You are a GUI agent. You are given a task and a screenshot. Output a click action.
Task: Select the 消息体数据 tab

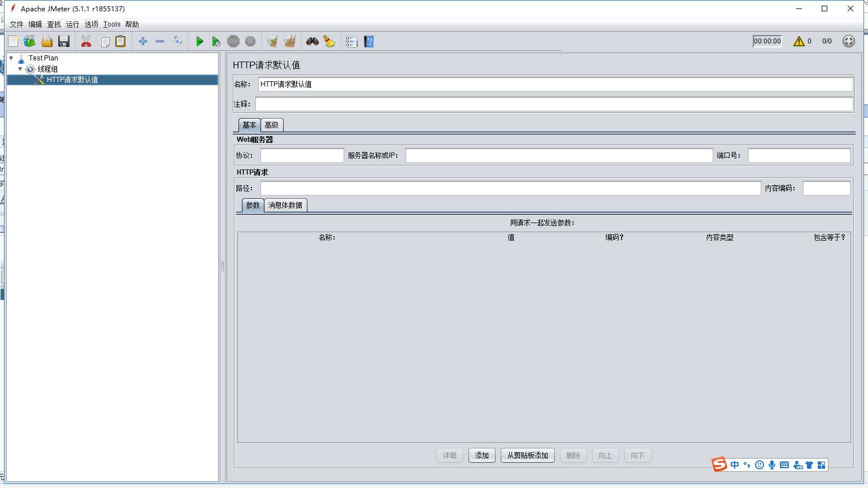[285, 205]
